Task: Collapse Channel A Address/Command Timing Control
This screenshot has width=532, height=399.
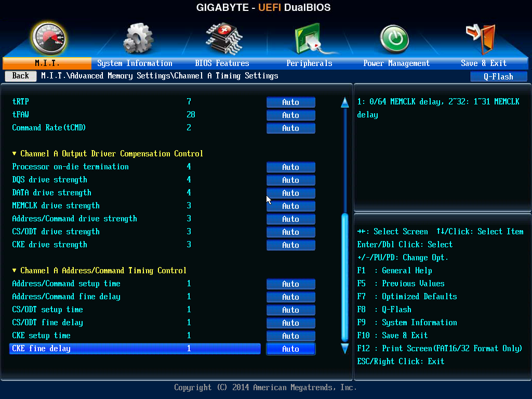Action: click(x=99, y=270)
